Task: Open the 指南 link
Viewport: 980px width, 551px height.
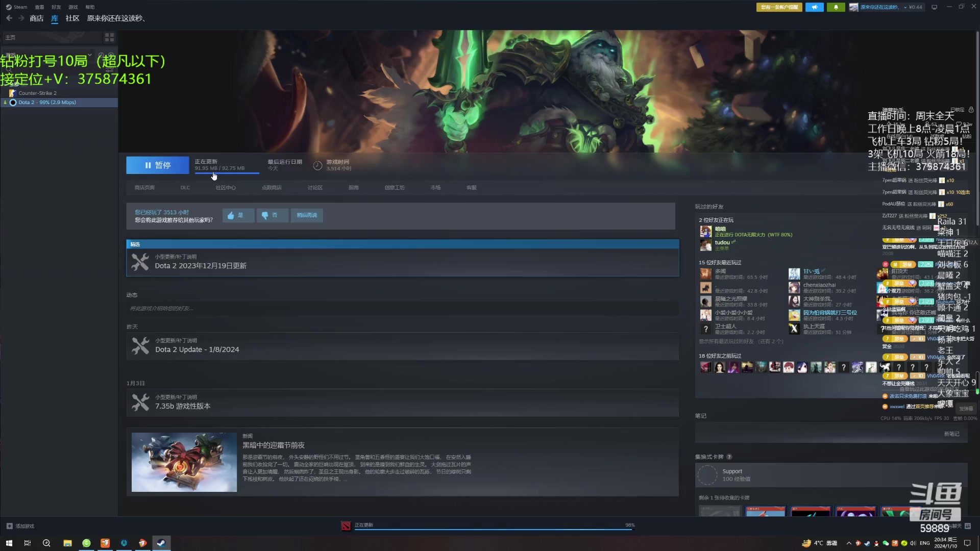Action: (353, 188)
